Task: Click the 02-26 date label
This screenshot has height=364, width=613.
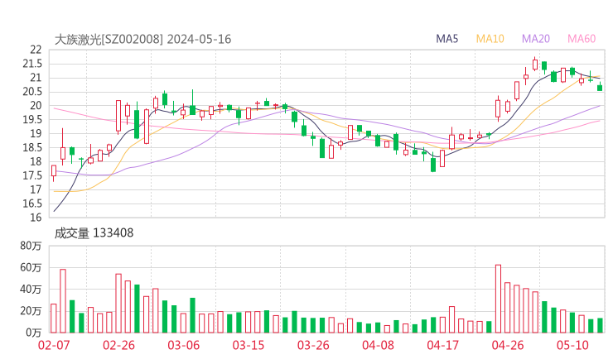Action: pyautogui.click(x=118, y=345)
